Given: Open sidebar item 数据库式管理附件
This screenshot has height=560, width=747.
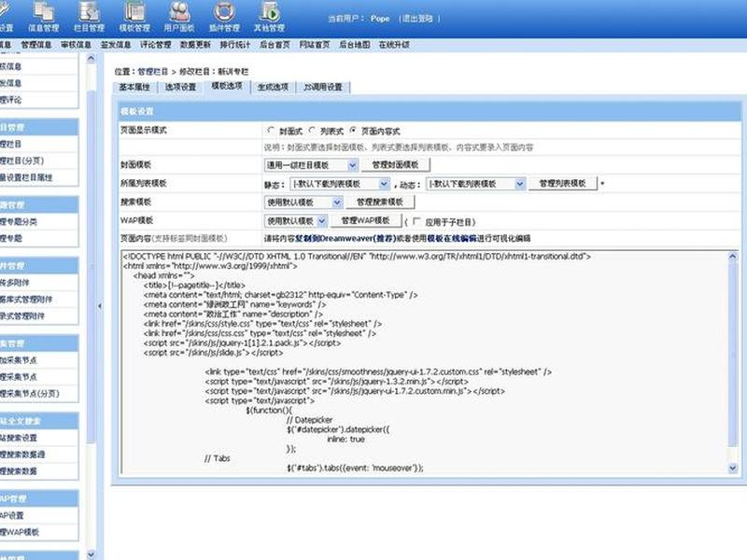Looking at the screenshot, I should point(26,299).
